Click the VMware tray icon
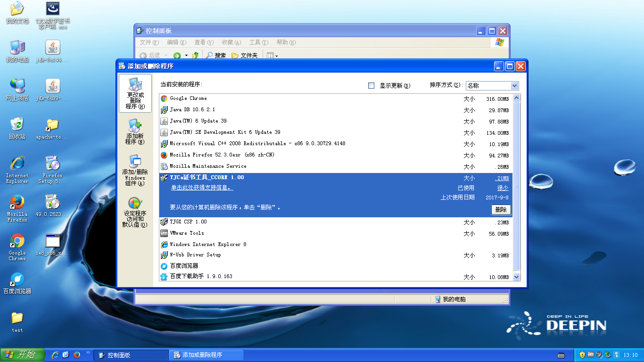Screen dimensions: 644x362 click(590, 355)
